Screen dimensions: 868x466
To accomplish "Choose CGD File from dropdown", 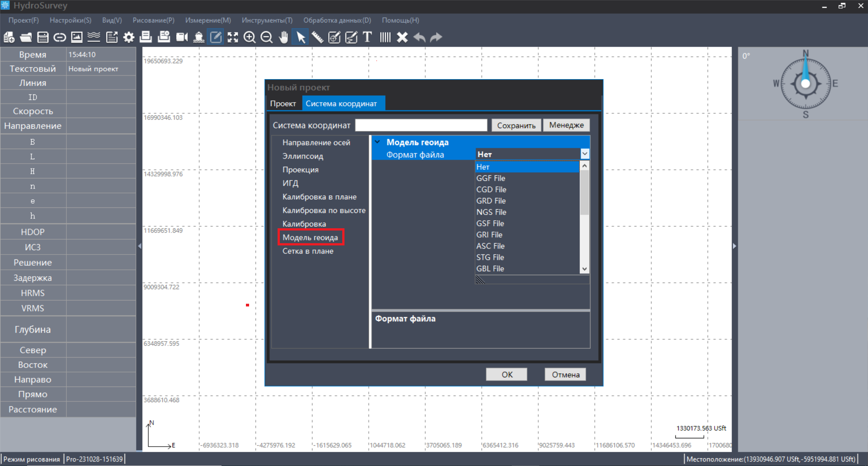I will tap(527, 189).
